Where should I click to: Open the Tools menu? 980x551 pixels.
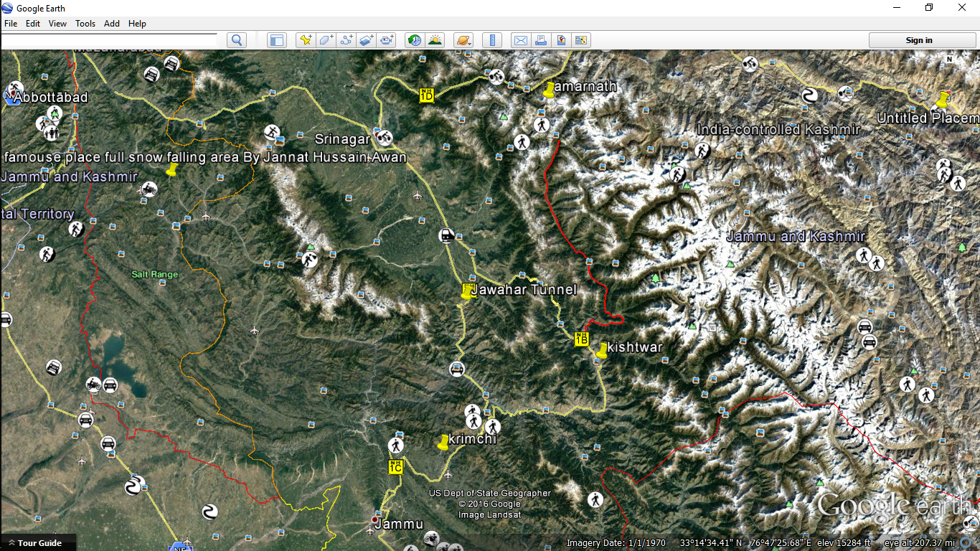coord(85,24)
